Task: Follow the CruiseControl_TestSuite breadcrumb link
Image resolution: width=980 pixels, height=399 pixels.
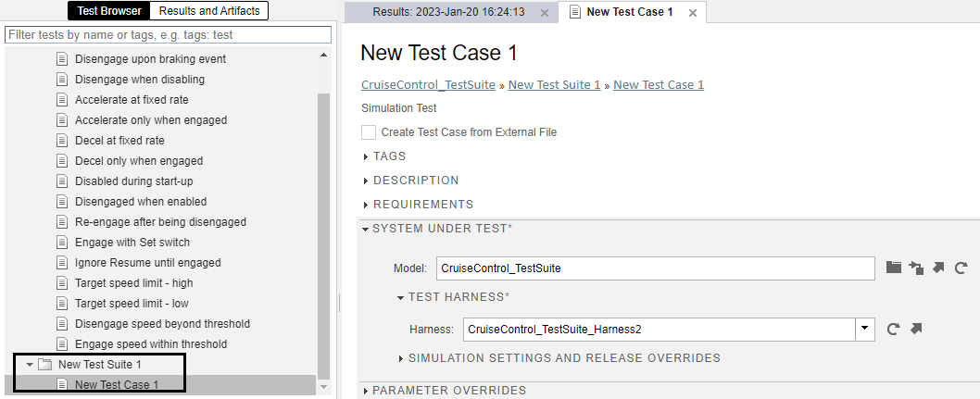Action: 428,85
